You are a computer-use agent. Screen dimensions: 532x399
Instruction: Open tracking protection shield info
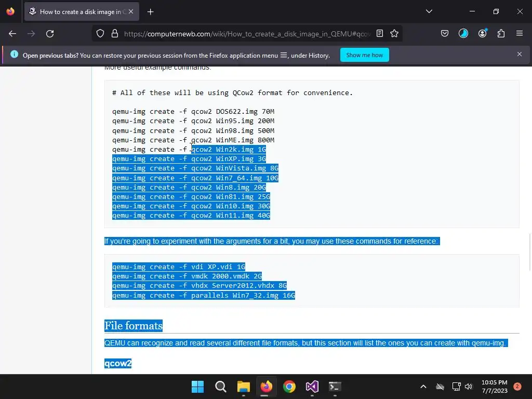click(x=100, y=34)
